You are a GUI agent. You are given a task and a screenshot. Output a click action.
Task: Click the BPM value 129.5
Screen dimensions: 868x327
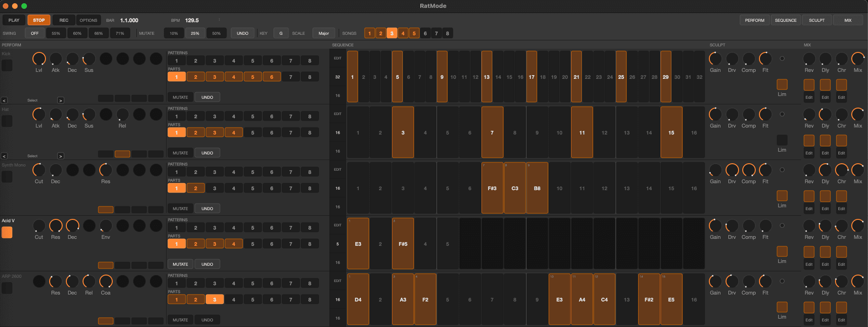[192, 20]
